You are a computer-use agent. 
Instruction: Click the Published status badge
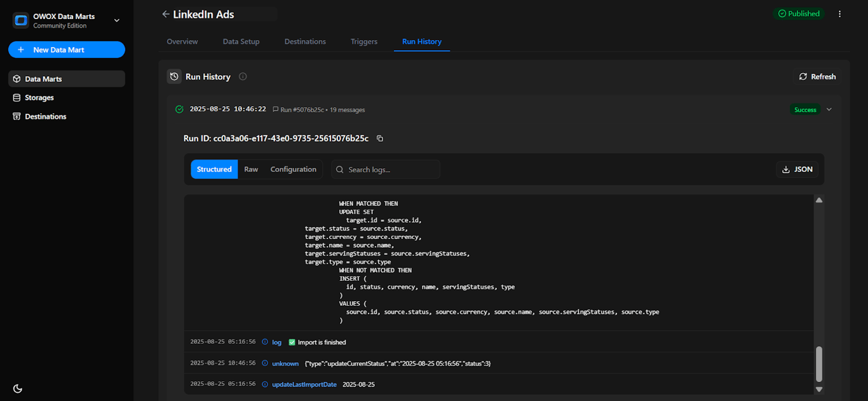coord(799,13)
